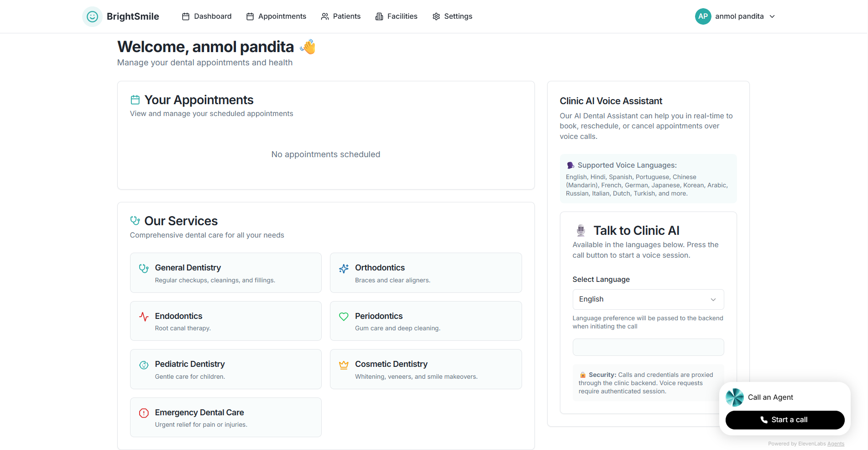Click the BrightSmile smiley logo icon
The height and width of the screenshot is (450, 868).
pyautogui.click(x=92, y=16)
